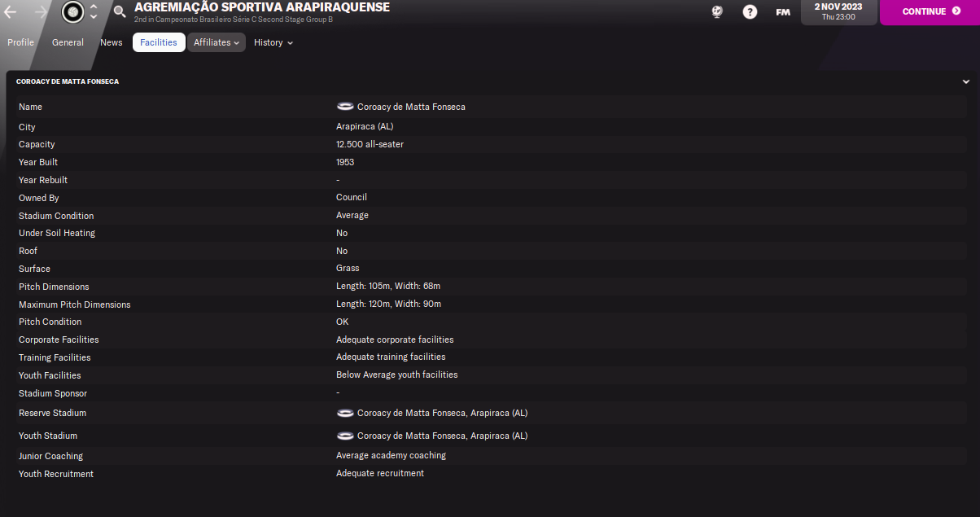Click the Pitch Condition value OK
This screenshot has height=517, width=980.
(x=342, y=322)
